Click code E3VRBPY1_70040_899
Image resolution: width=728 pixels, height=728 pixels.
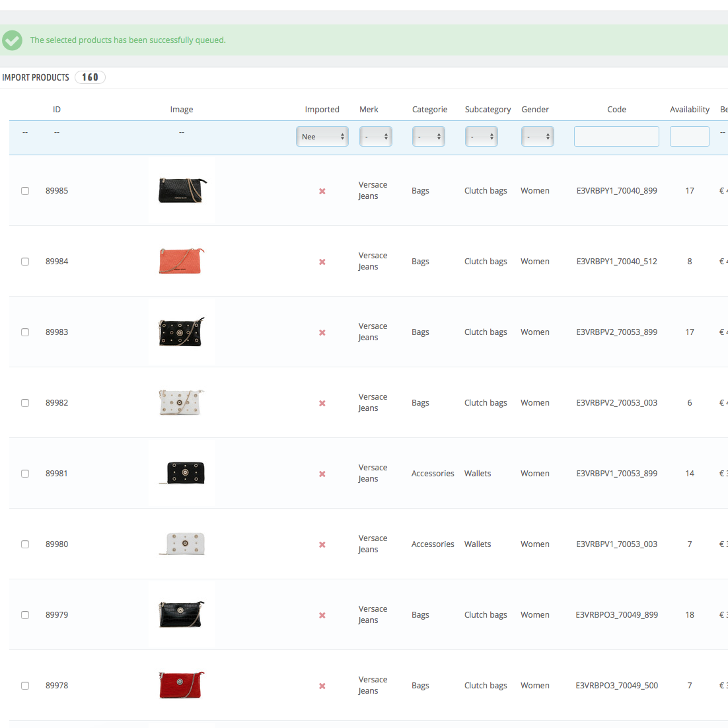click(616, 190)
